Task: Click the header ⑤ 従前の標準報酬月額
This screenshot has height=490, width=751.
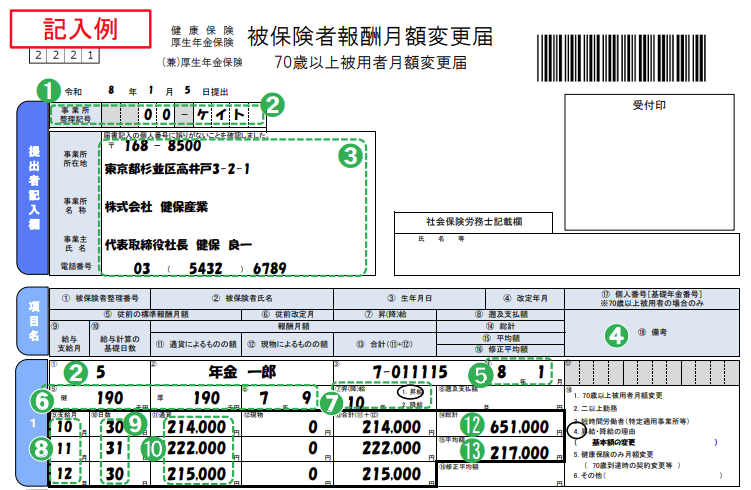Action: [x=146, y=315]
